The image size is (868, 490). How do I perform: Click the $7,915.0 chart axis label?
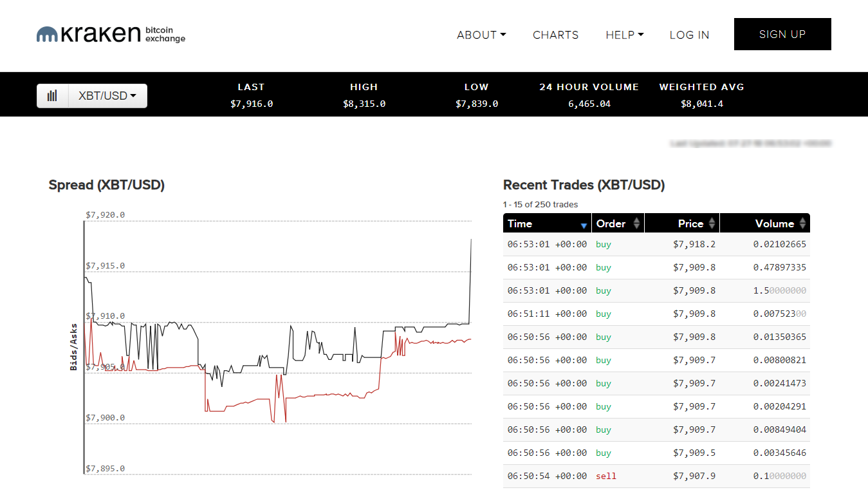(106, 266)
